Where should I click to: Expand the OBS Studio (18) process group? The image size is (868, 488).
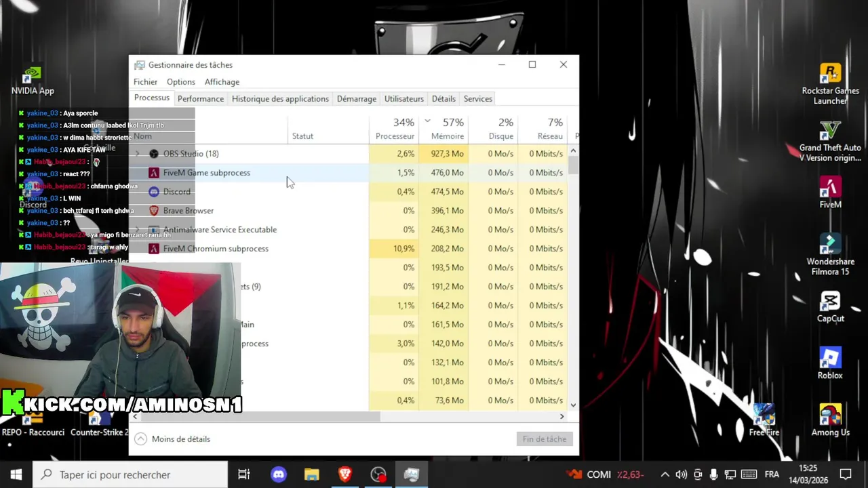point(138,154)
